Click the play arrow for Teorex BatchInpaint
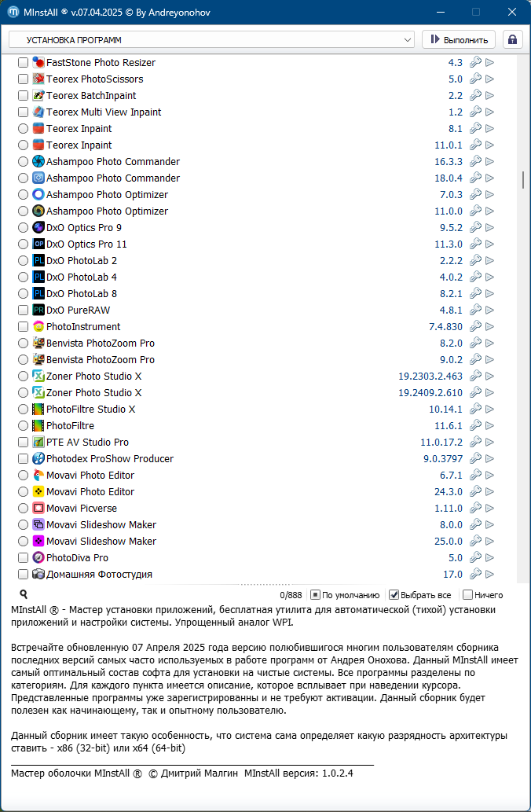 click(x=489, y=96)
